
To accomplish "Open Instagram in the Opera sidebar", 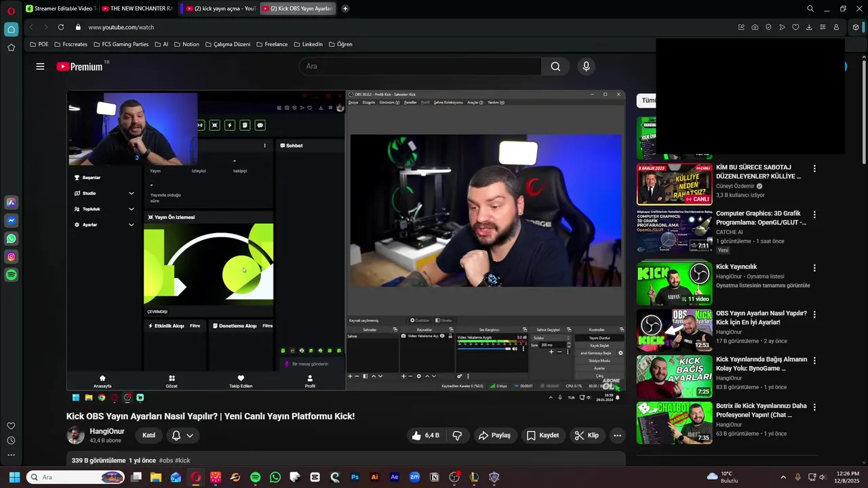I will tap(11, 257).
